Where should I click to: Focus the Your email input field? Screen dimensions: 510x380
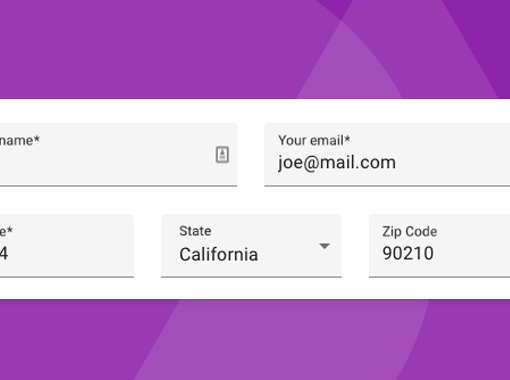(387, 155)
